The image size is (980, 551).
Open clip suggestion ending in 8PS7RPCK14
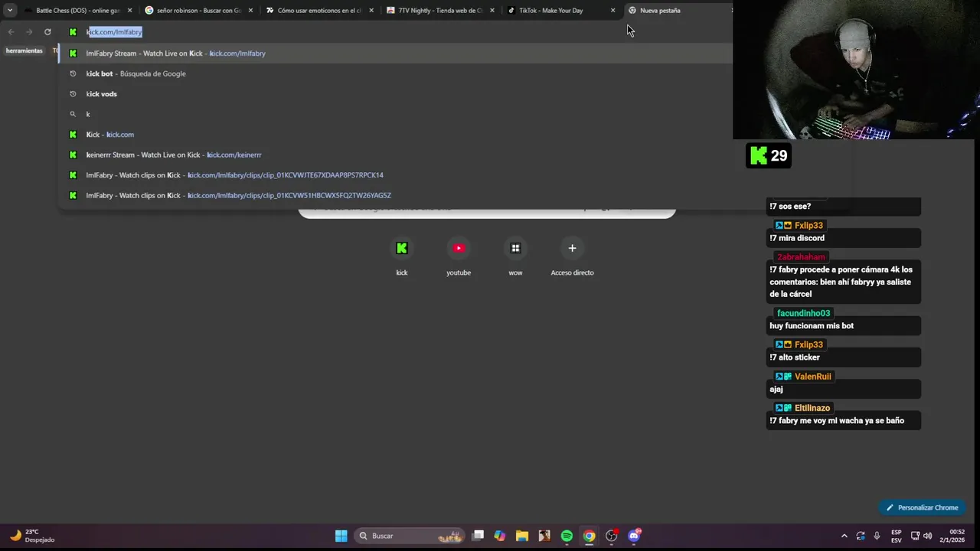395,175
